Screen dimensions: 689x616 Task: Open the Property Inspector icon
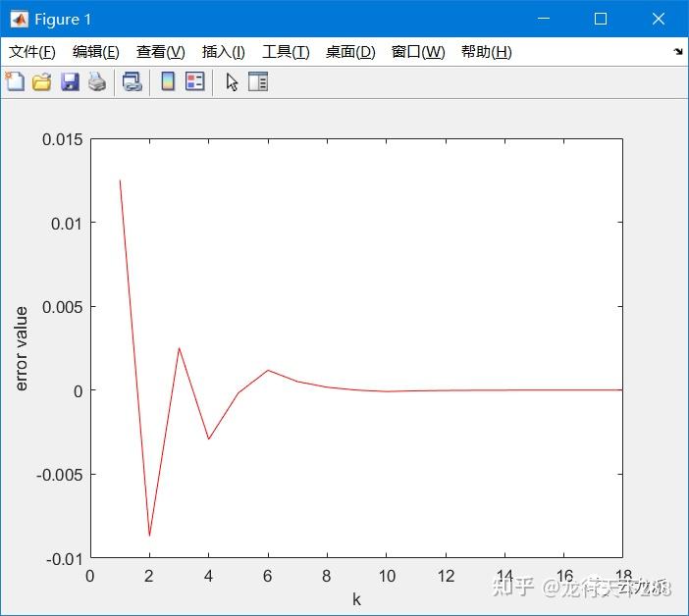(258, 81)
